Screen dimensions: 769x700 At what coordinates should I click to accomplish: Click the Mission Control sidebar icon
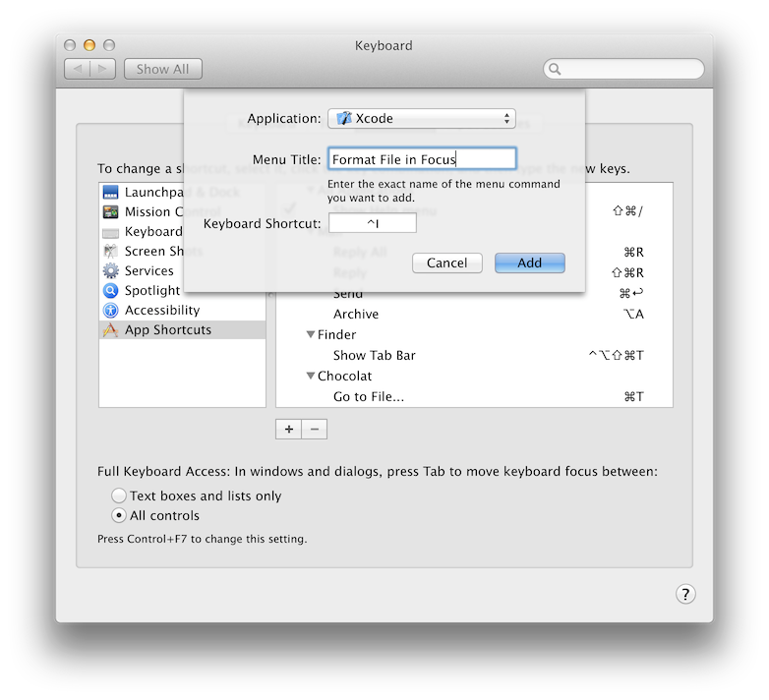tap(111, 211)
